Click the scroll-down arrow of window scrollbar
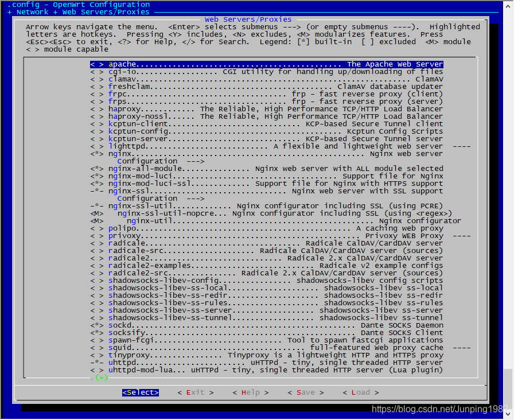The image size is (514, 420). tap(508, 414)
